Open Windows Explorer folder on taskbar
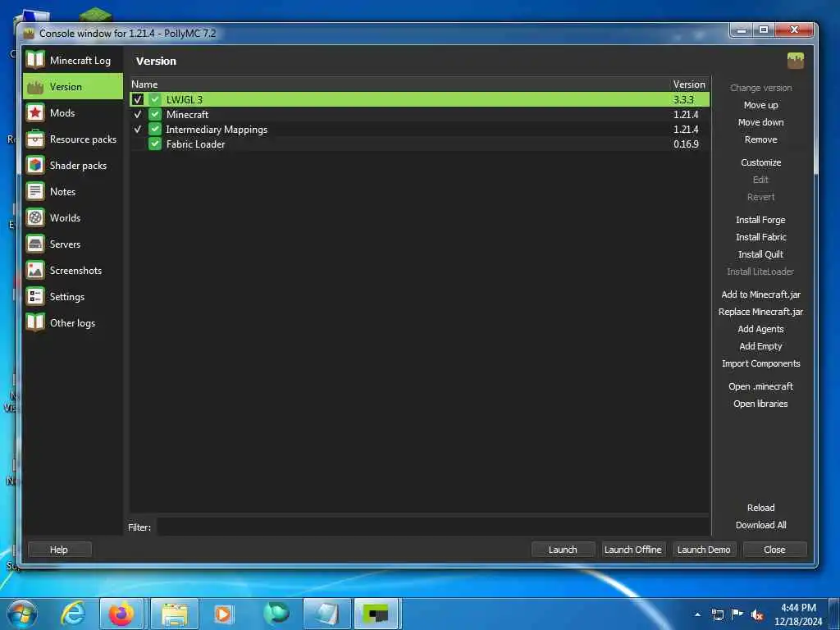The height and width of the screenshot is (630, 840). pos(175,614)
